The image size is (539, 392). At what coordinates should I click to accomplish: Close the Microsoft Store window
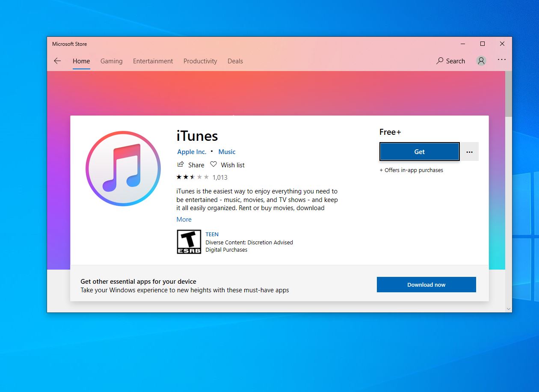[x=502, y=44]
